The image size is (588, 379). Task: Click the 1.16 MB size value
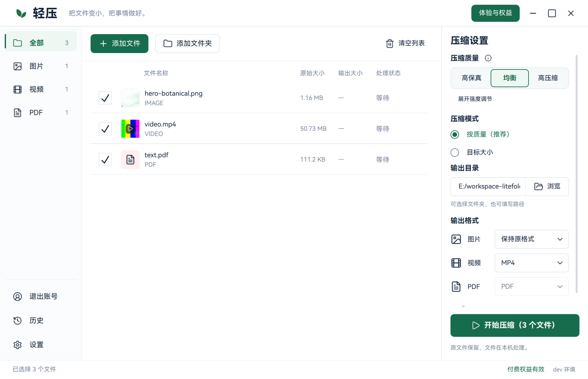click(312, 98)
